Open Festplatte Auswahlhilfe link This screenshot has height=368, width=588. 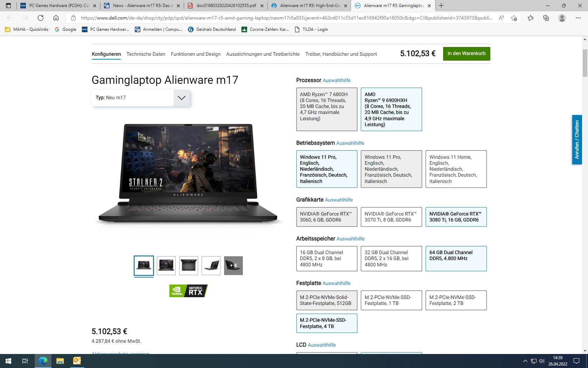(x=336, y=283)
